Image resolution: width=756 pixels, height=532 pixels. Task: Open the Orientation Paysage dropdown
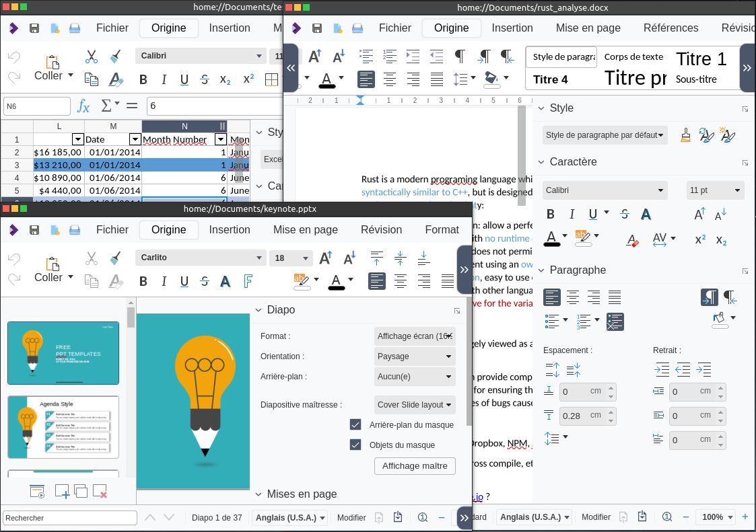pos(415,356)
